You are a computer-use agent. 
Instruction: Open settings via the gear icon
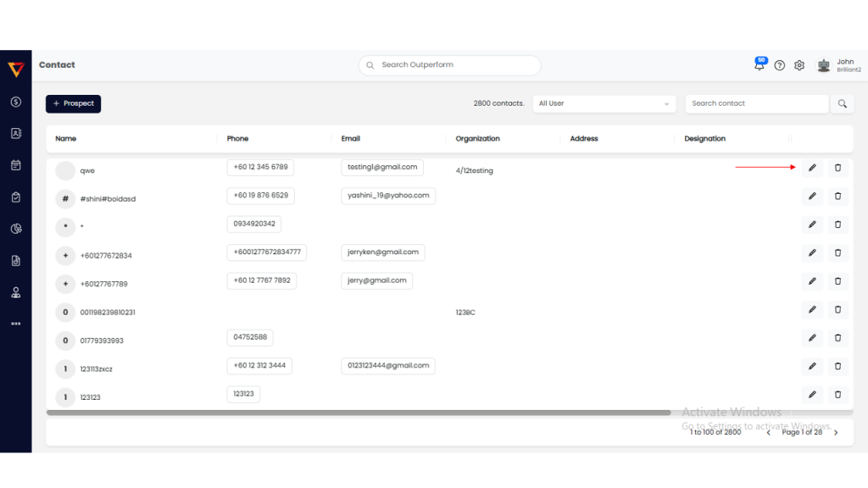click(x=799, y=65)
